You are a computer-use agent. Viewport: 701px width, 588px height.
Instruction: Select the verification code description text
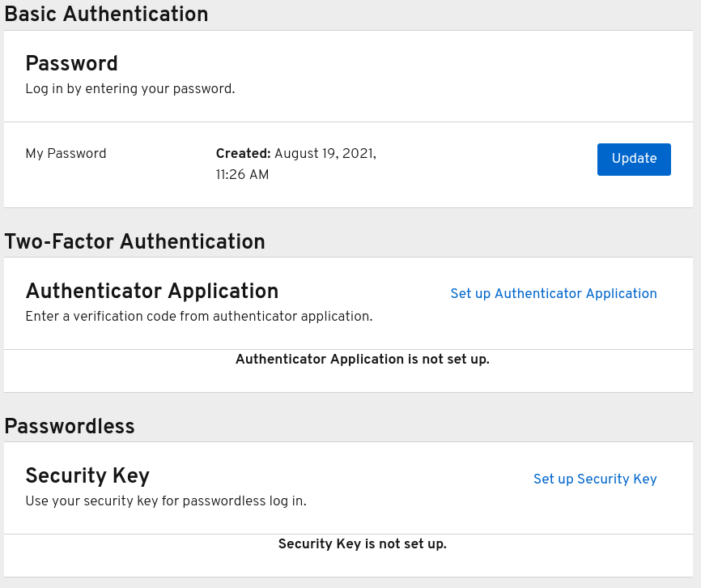pos(201,317)
